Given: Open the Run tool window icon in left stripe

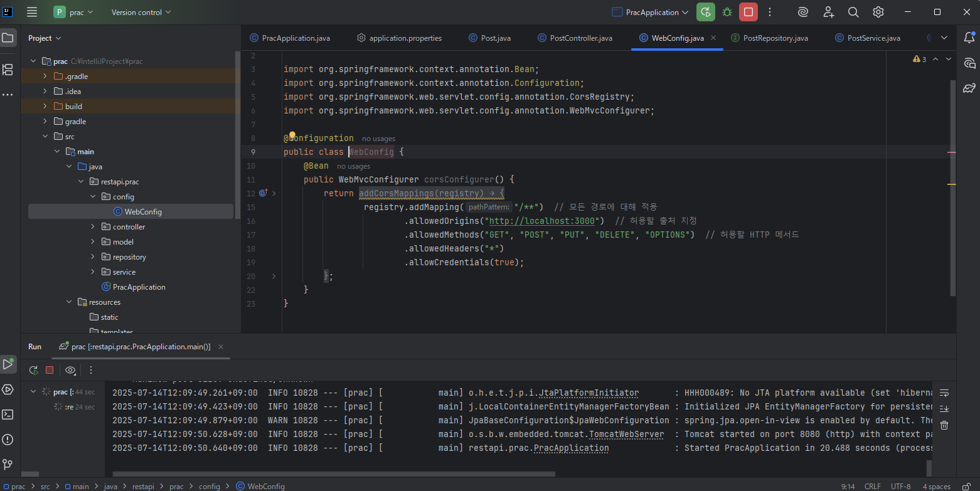Looking at the screenshot, I should tap(8, 364).
